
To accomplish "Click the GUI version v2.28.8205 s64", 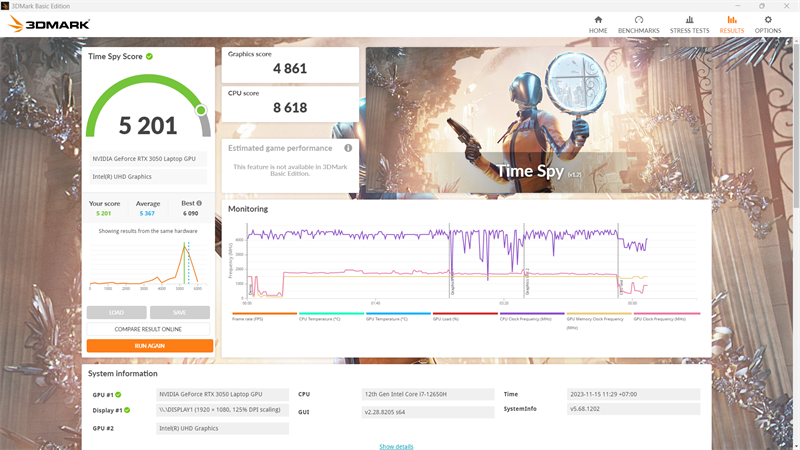I will [x=428, y=412].
